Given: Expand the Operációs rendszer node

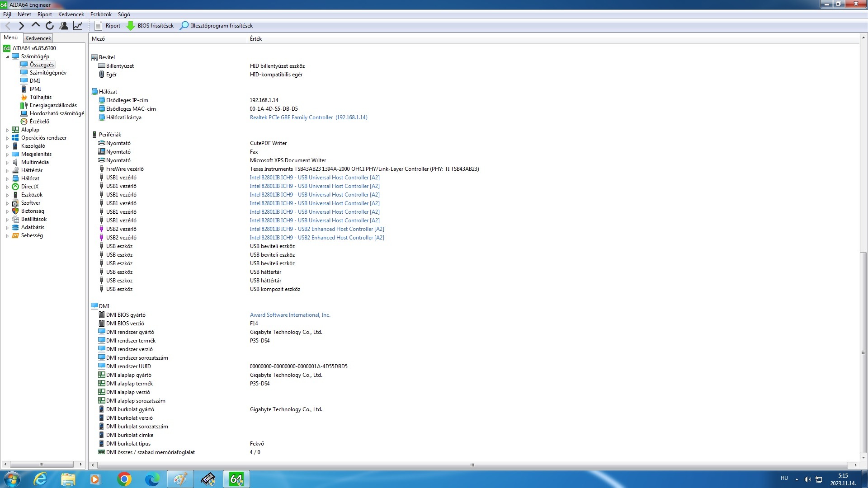Looking at the screenshot, I should [x=7, y=138].
